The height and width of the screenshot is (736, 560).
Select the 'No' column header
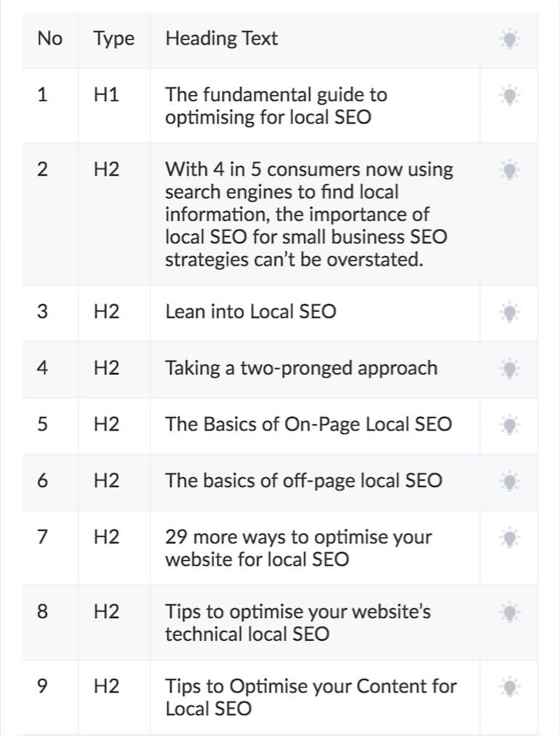click(49, 39)
